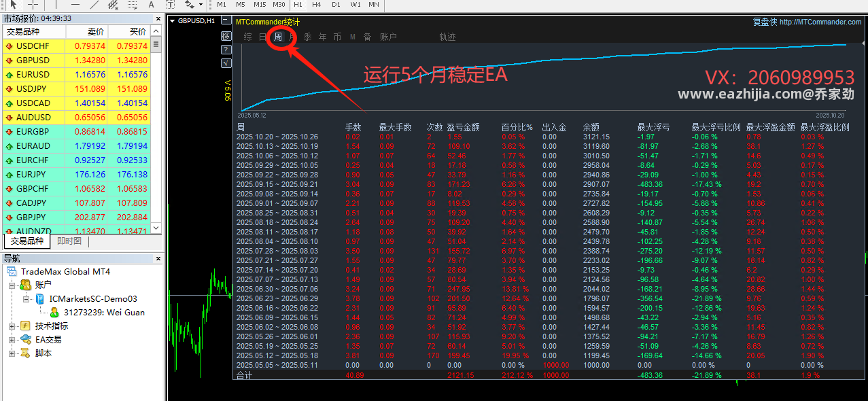Switch chart to MN timeframe
The image size is (868, 401).
pos(374,4)
